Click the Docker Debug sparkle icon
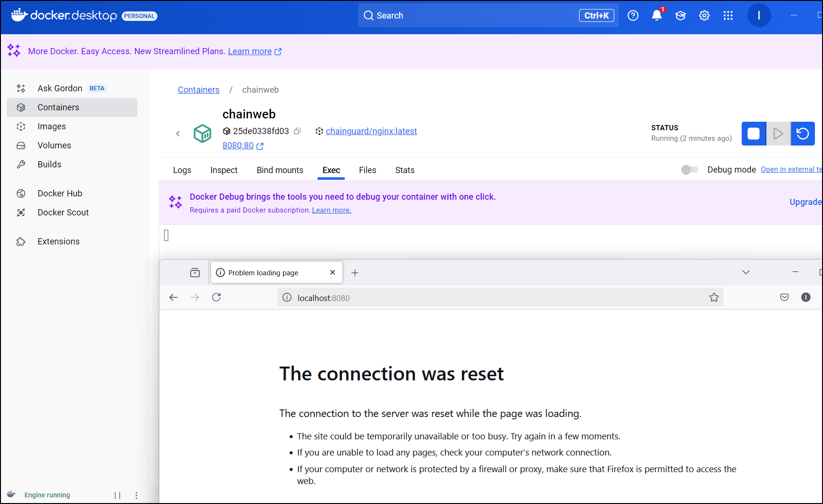The image size is (823, 504). coord(175,202)
